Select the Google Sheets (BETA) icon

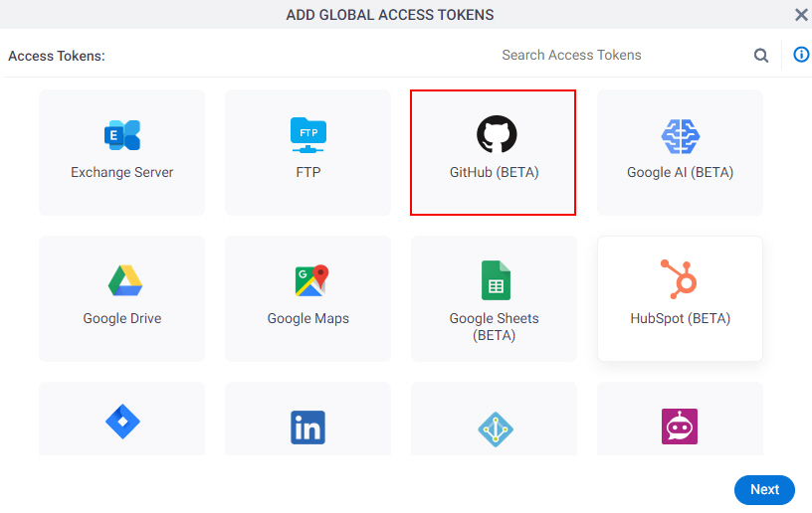(496, 280)
